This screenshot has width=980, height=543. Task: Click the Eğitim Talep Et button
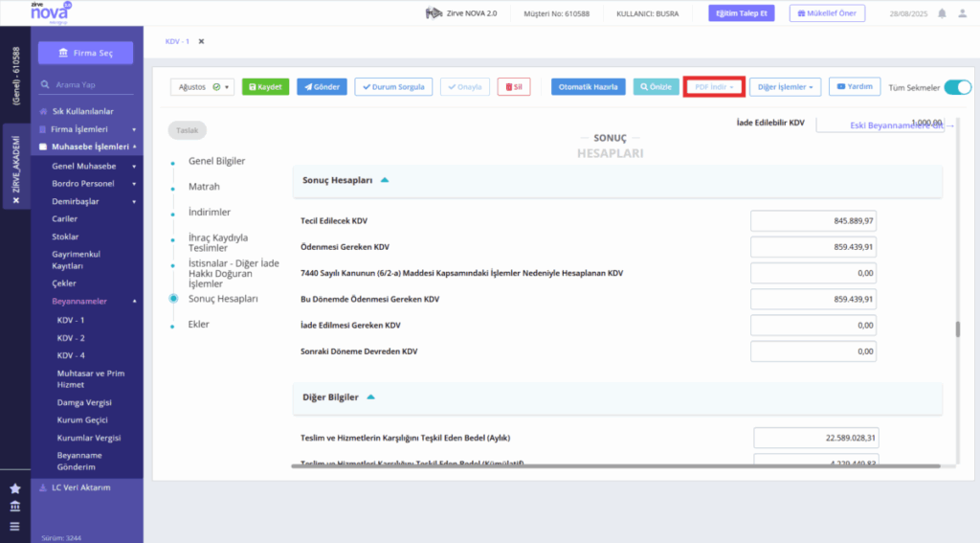point(742,13)
